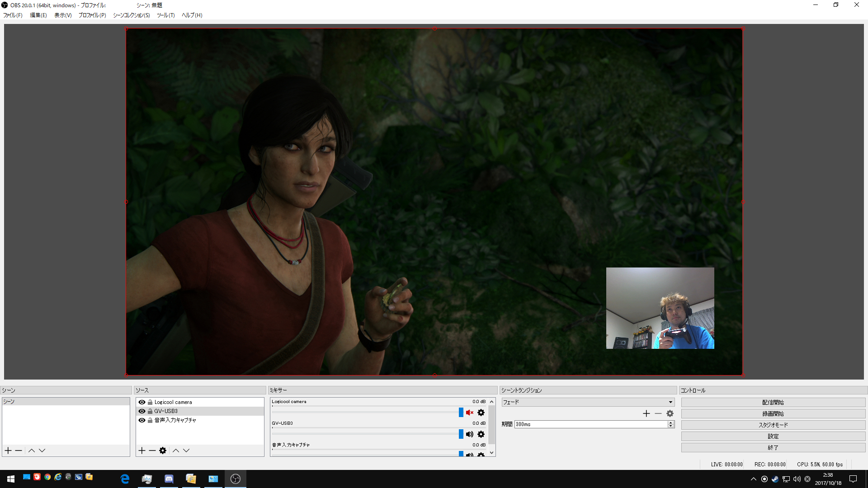Remove selected source with minus icon
Viewport: 868px width, 488px height.
[152, 450]
